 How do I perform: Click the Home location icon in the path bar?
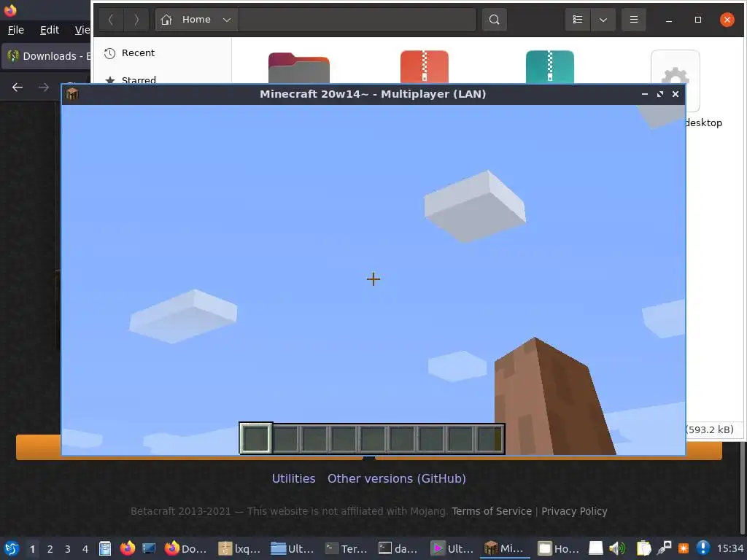coord(166,20)
